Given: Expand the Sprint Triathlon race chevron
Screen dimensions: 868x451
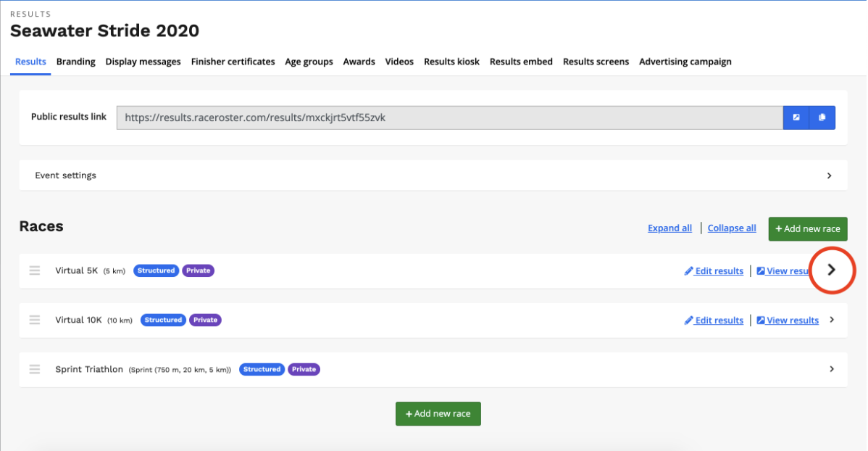Looking at the screenshot, I should 831,369.
